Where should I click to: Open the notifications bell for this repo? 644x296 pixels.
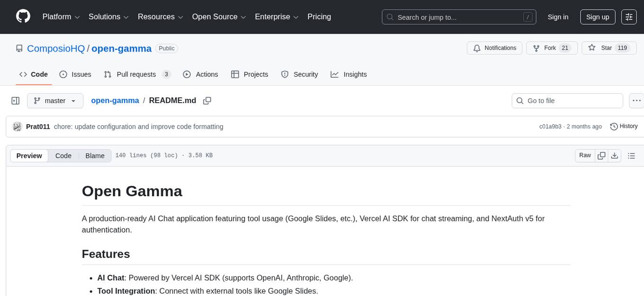pos(494,48)
